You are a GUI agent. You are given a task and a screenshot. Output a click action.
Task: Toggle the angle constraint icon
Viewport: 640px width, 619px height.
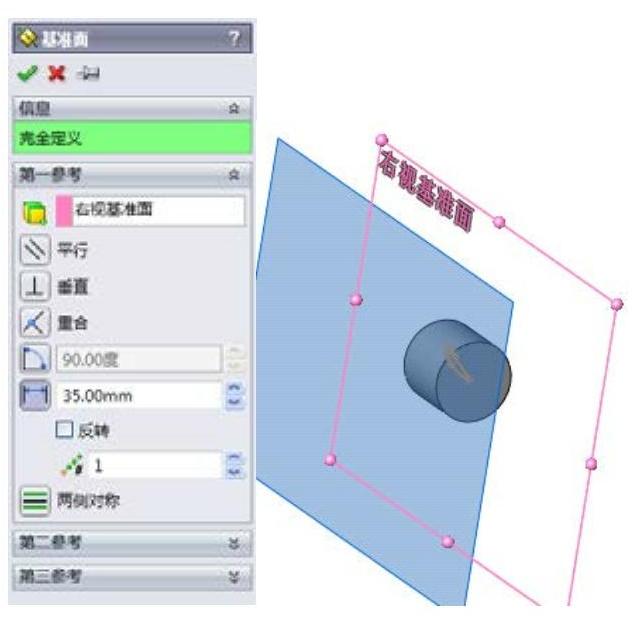tap(35, 359)
